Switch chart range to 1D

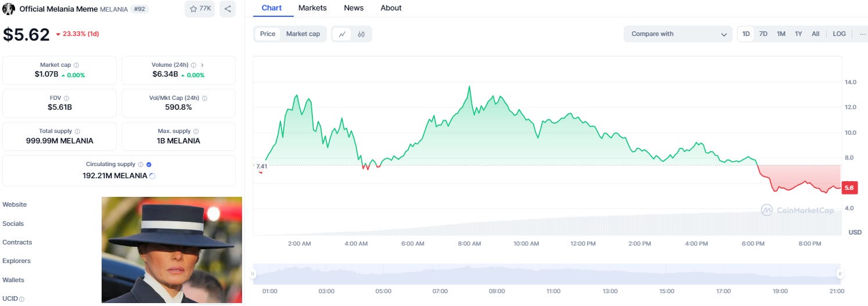click(x=746, y=34)
